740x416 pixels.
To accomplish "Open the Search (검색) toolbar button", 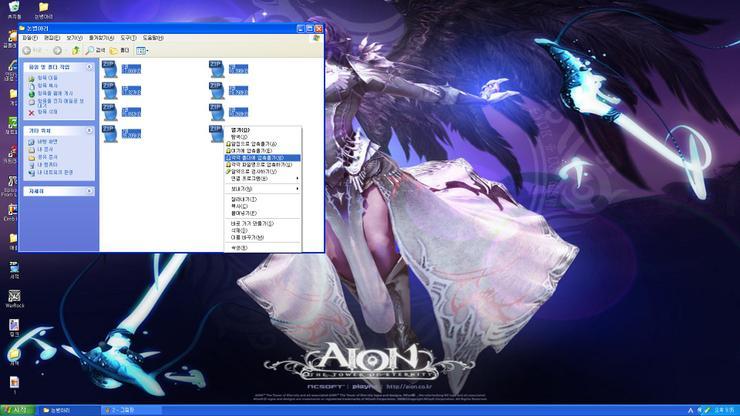I will [95, 50].
